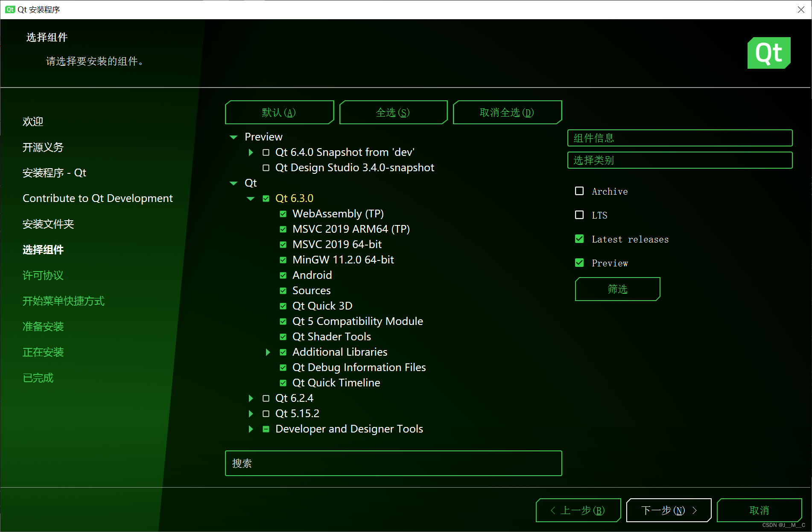The width and height of the screenshot is (812, 532).
Task: Uncheck the Qt Debug Information Files checkbox
Action: pyautogui.click(x=283, y=368)
